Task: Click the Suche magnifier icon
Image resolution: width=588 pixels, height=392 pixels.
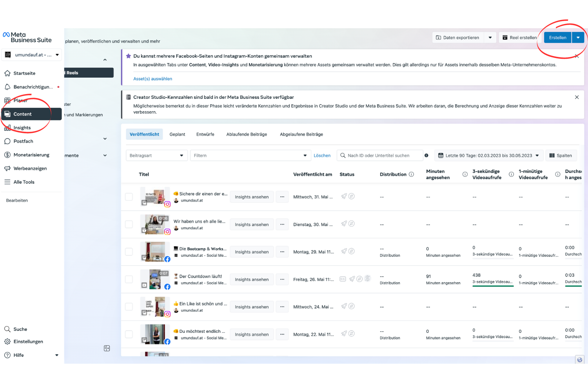Action: 7,329
